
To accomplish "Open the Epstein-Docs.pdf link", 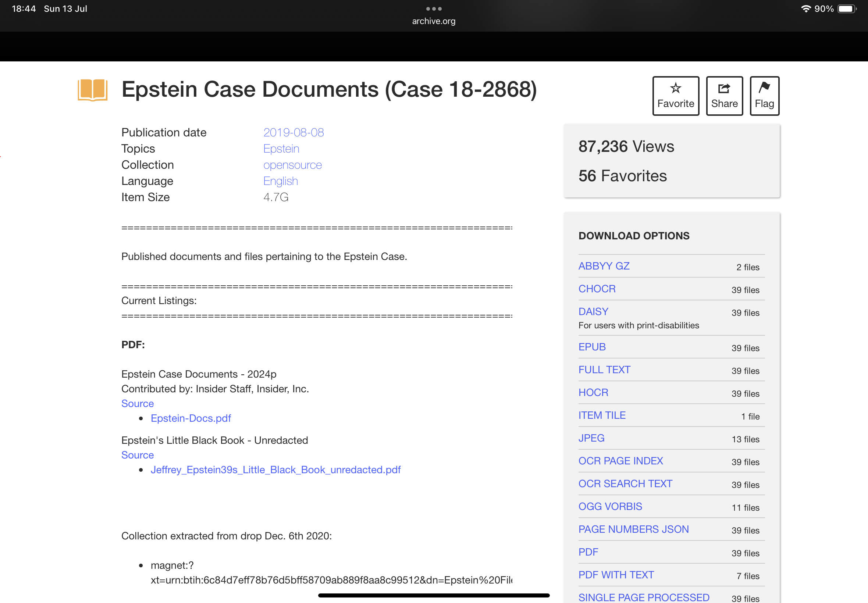I will pyautogui.click(x=191, y=418).
